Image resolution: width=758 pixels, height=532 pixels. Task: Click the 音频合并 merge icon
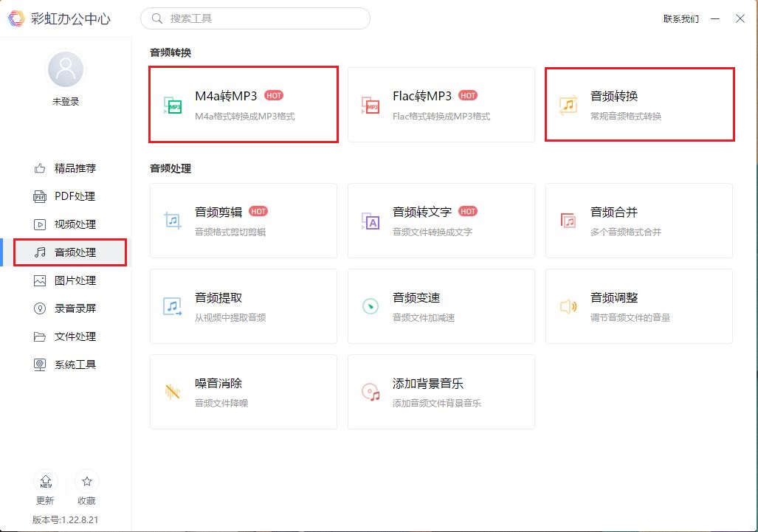tap(568, 221)
